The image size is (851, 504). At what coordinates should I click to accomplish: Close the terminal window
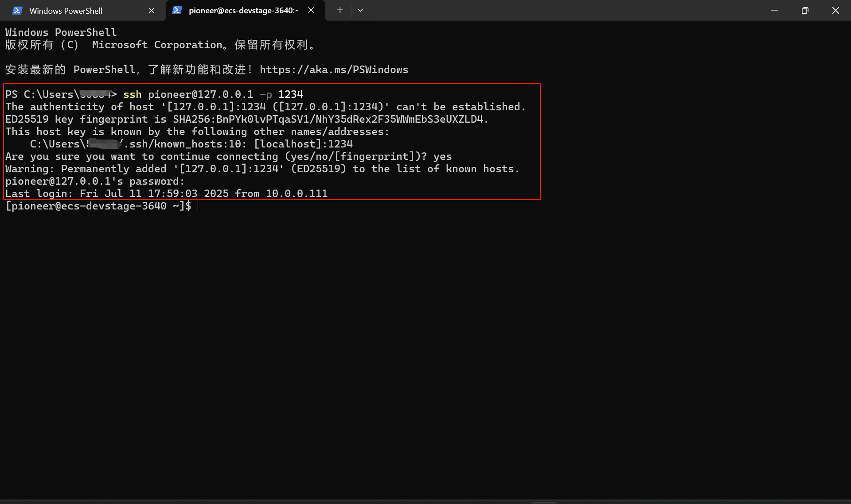[x=835, y=10]
